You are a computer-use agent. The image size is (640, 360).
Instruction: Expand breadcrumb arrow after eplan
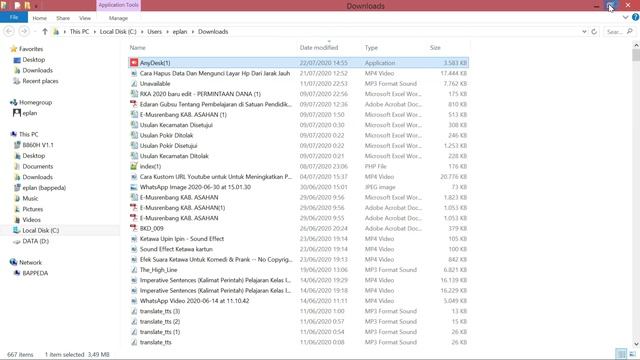pyautogui.click(x=193, y=31)
